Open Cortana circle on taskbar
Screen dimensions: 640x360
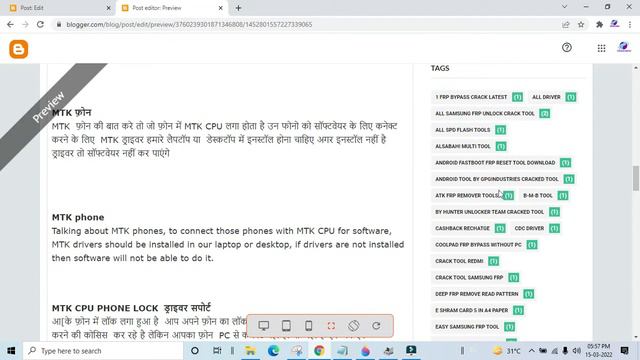click(195, 351)
